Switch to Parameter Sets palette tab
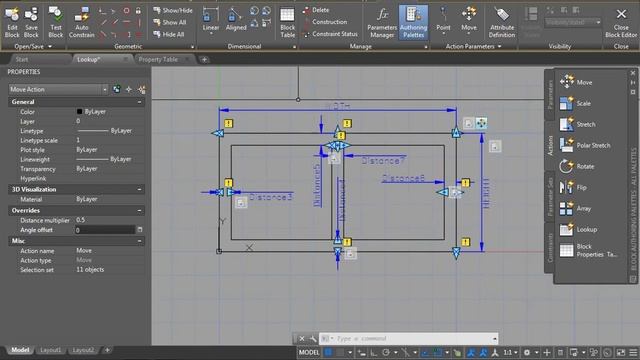The width and height of the screenshot is (640, 360). click(550, 197)
